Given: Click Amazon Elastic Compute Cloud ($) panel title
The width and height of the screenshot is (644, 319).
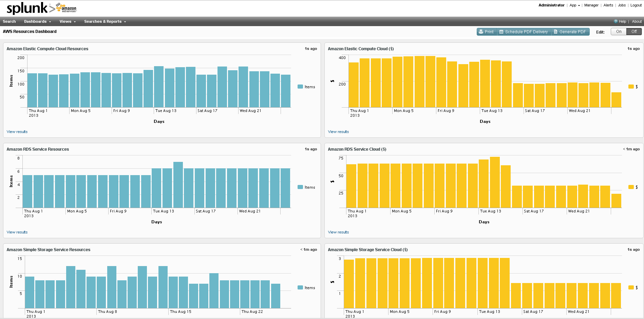Looking at the screenshot, I should tap(361, 49).
